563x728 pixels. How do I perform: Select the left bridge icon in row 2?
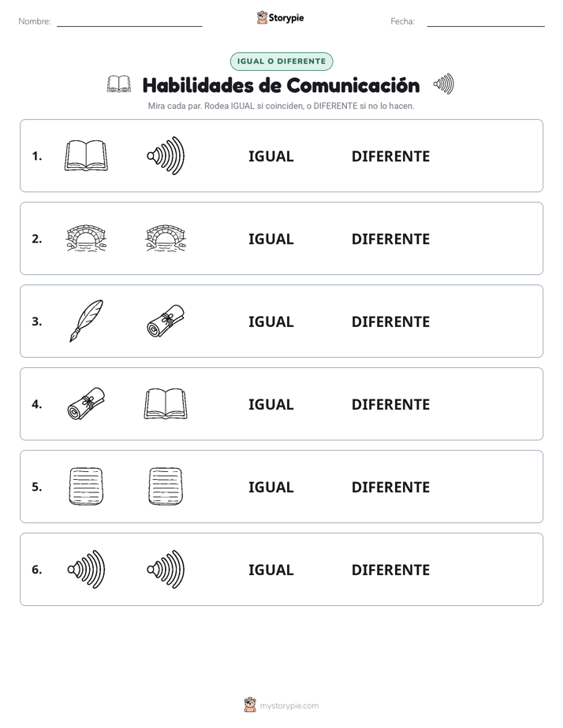tap(86, 239)
